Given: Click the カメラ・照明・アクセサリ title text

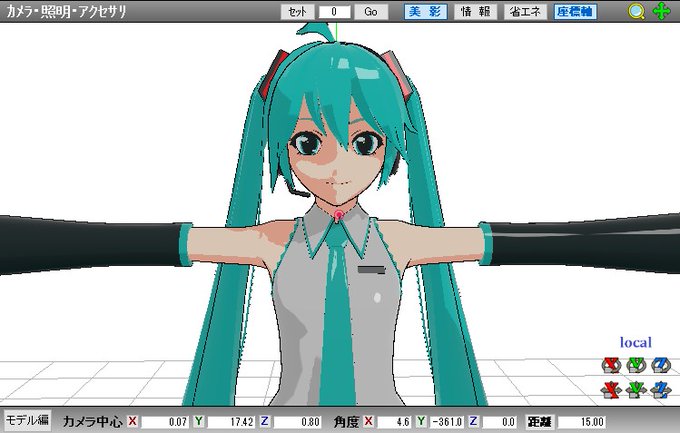Looking at the screenshot, I should pyautogui.click(x=66, y=12).
